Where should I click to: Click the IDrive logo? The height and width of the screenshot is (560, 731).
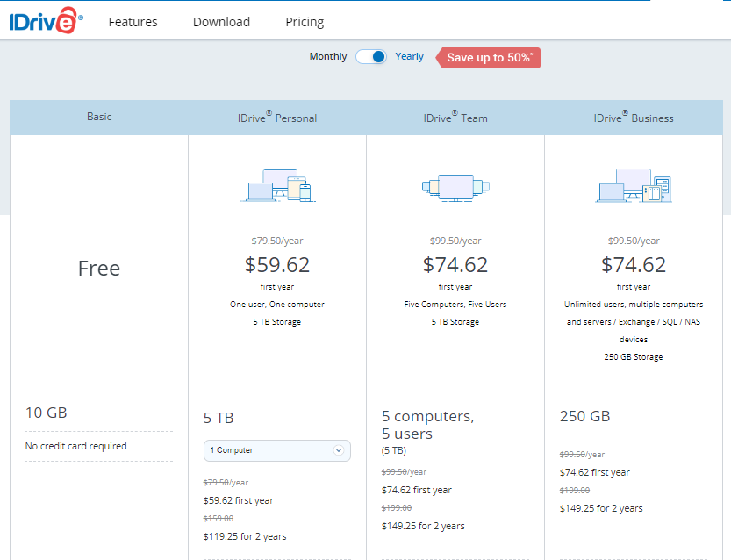[x=47, y=20]
